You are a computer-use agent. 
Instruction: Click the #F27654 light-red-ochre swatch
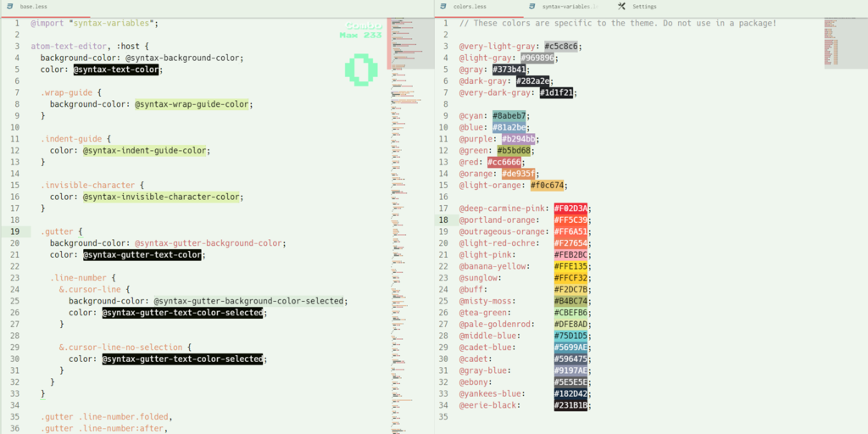pyautogui.click(x=570, y=243)
